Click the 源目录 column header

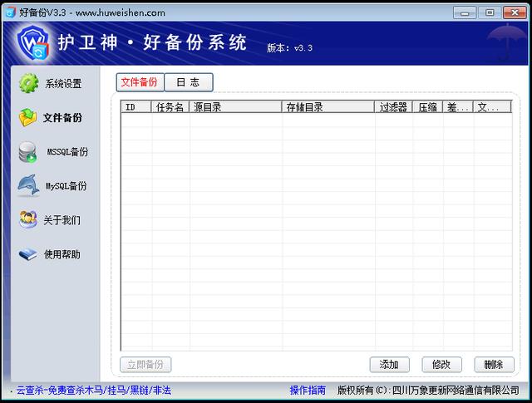point(235,107)
